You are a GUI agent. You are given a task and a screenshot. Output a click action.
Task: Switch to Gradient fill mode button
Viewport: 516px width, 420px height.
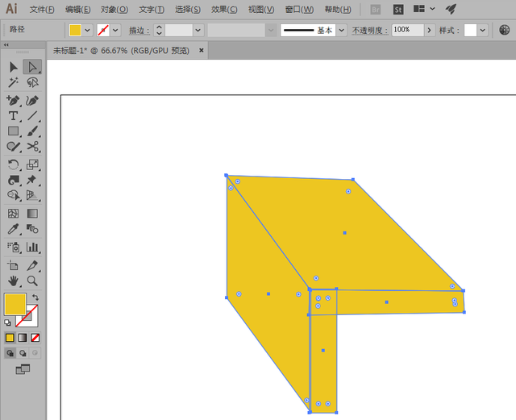tap(23, 338)
